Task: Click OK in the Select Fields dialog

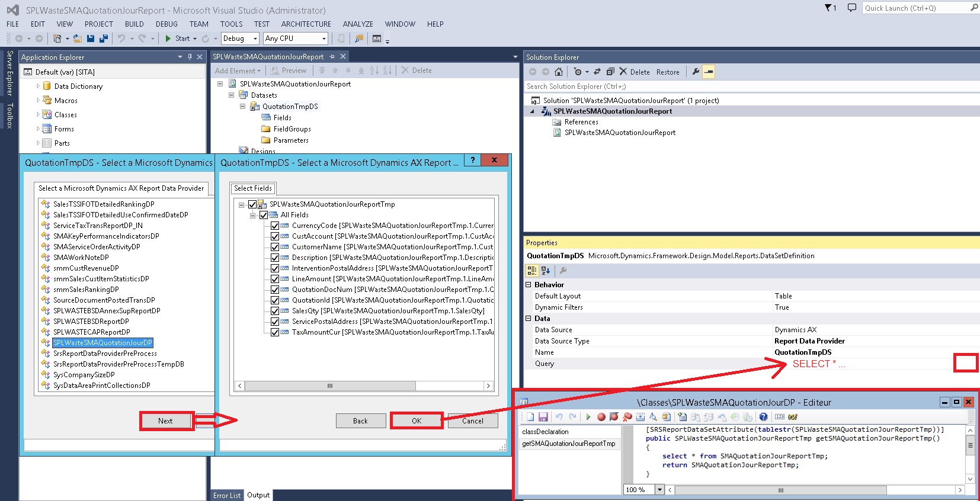Action: pyautogui.click(x=417, y=421)
